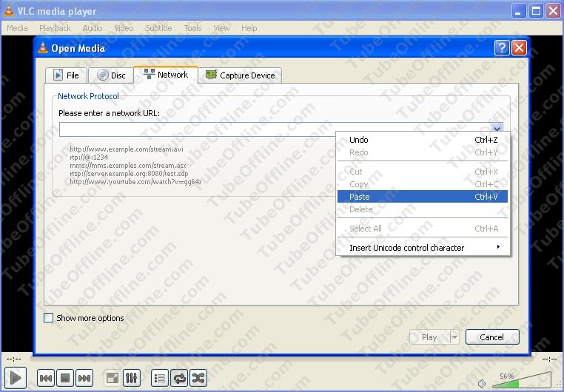Open the Help menu
Viewport: 564px width, 392px height.
click(249, 28)
